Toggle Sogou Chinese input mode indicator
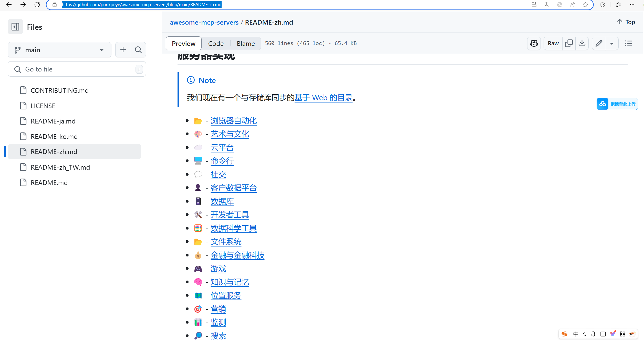The image size is (644, 340). coord(576,334)
